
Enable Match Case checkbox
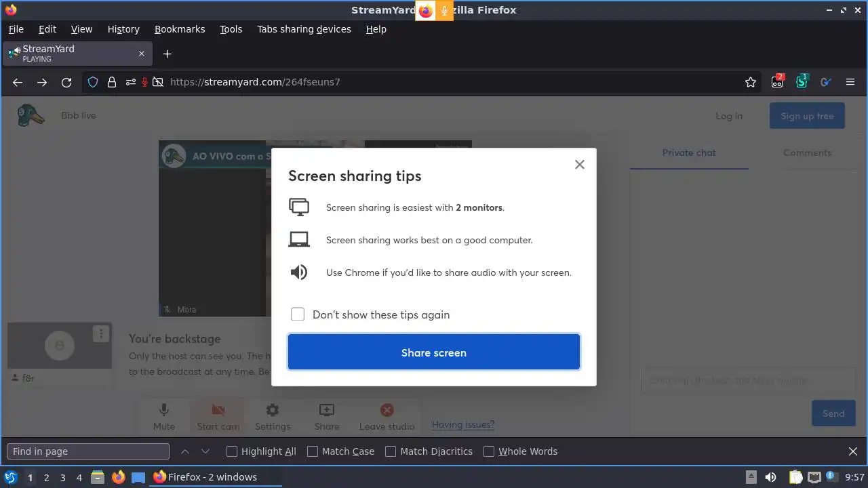pyautogui.click(x=313, y=451)
